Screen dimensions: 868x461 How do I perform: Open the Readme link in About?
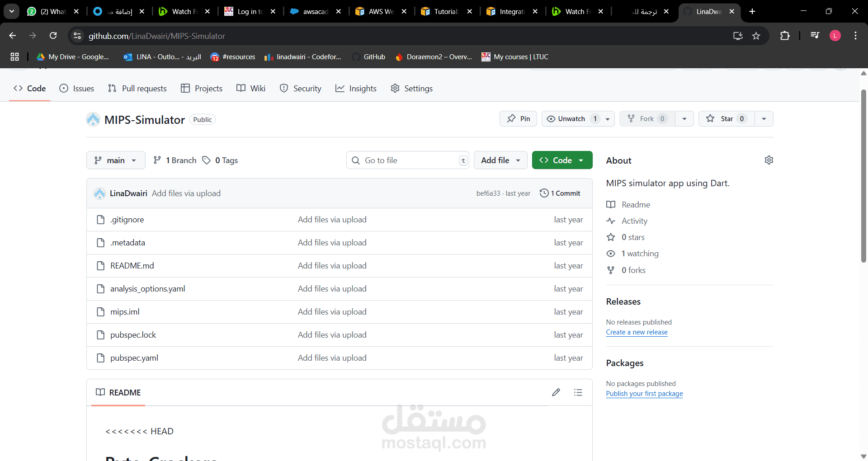[x=628, y=205]
